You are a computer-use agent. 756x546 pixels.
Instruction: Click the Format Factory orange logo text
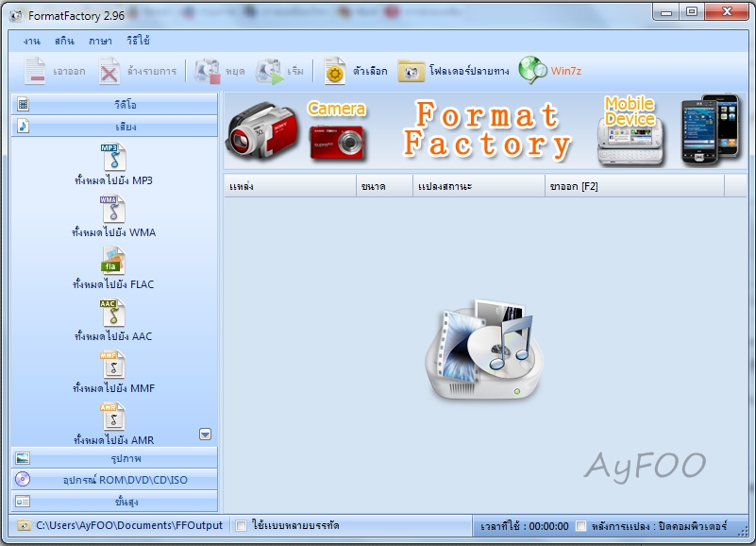tap(487, 129)
